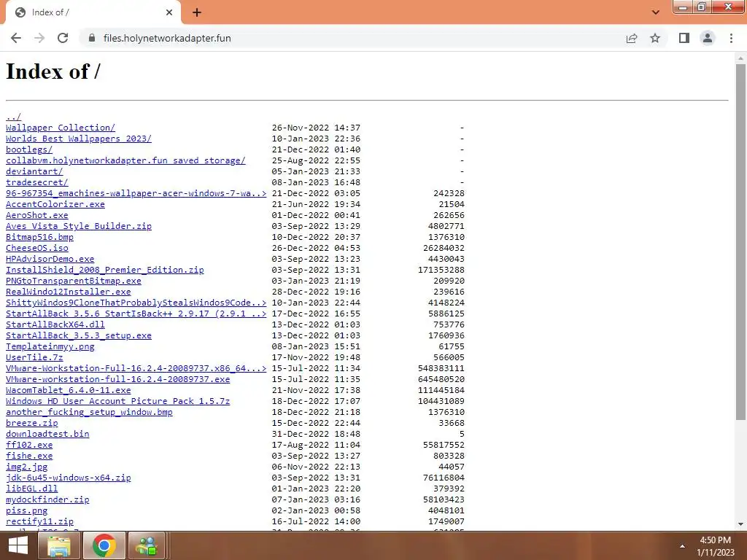Share this page via share icon
This screenshot has width=747, height=560.
(632, 38)
